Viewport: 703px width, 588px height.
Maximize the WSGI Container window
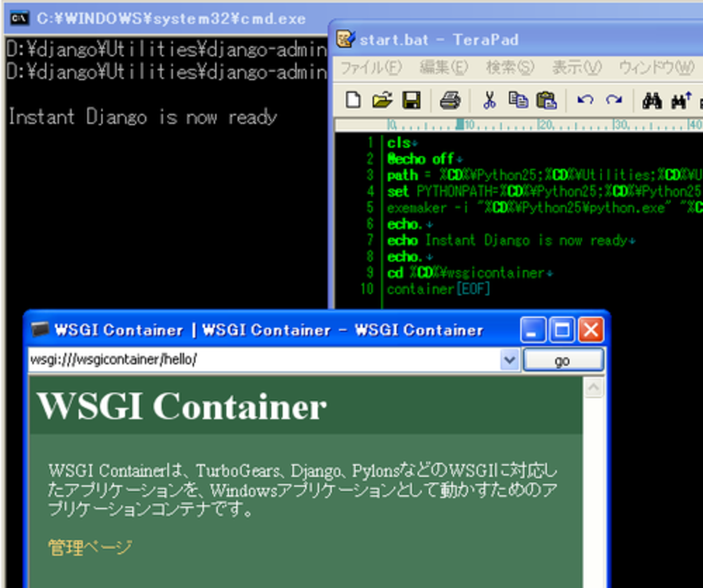562,330
